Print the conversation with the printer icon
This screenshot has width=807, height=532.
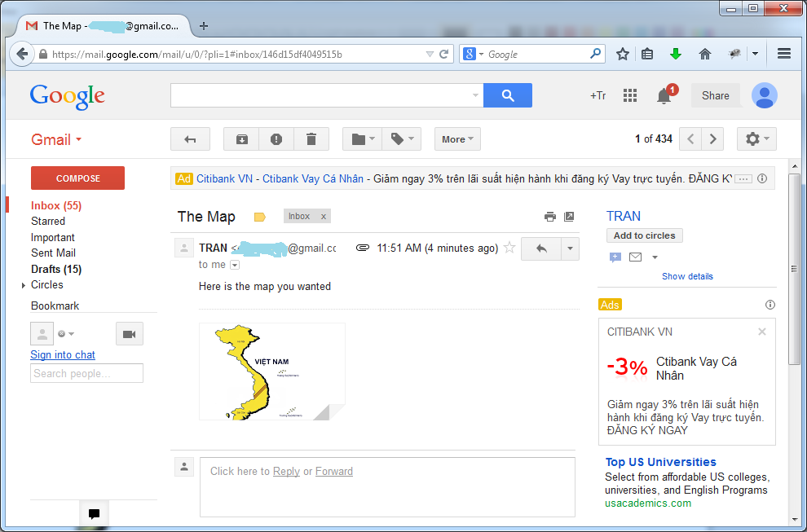[x=549, y=217]
